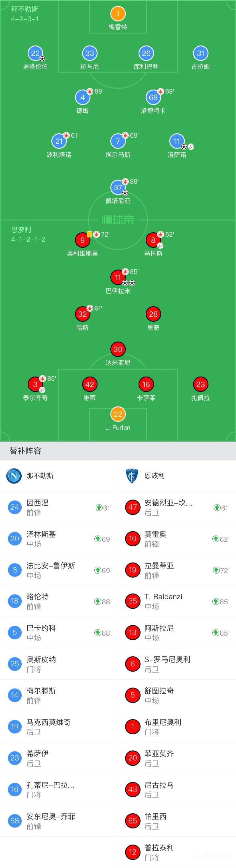Screen dimensions: 236x868
Task: Select substitute 因西涅 row
Action: pos(59,507)
